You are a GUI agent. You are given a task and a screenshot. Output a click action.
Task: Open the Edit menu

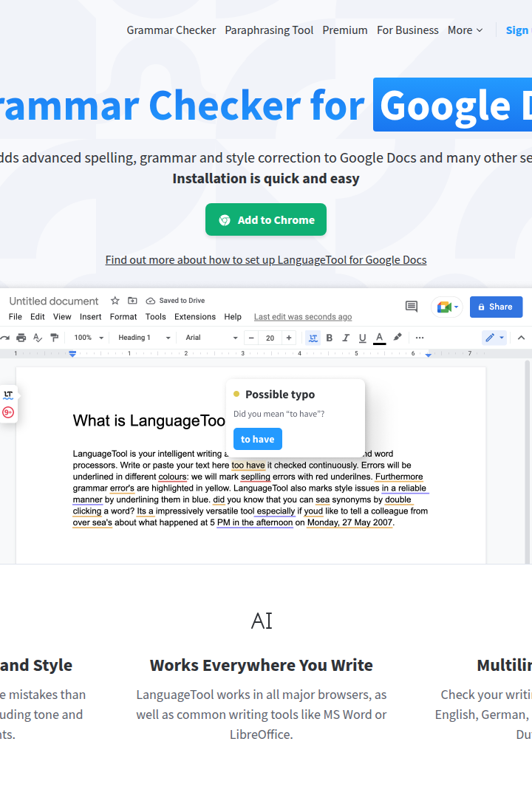pos(37,316)
